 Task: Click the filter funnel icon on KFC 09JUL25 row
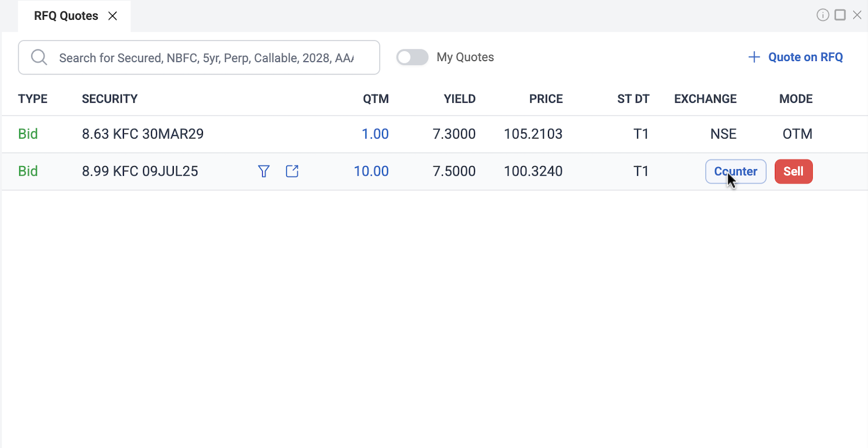click(x=264, y=171)
